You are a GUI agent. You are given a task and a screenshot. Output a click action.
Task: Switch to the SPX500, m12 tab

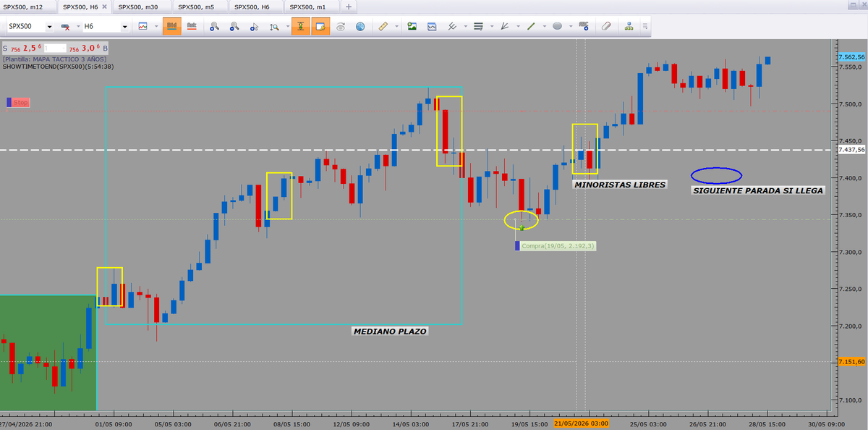tap(27, 7)
